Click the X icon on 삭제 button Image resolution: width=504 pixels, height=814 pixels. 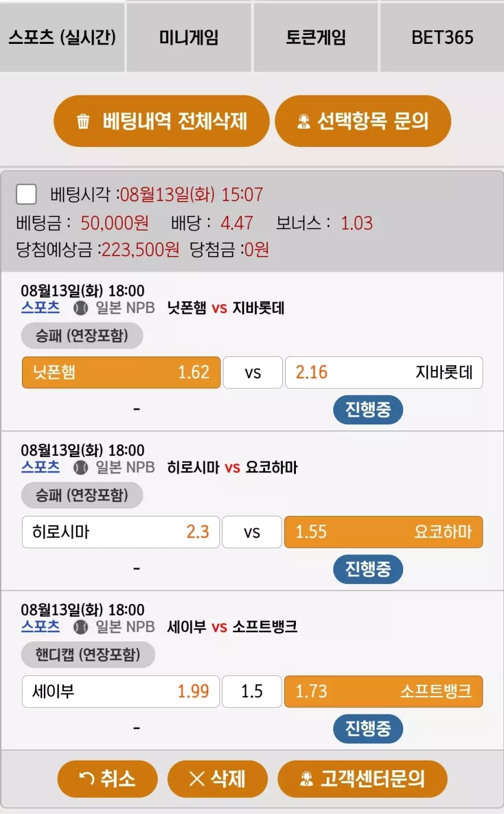point(196,778)
